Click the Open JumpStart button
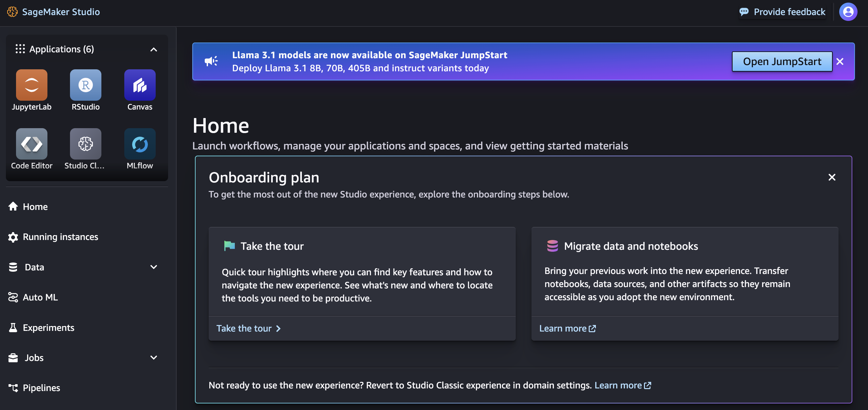Viewport: 868px width, 410px height. pyautogui.click(x=782, y=61)
